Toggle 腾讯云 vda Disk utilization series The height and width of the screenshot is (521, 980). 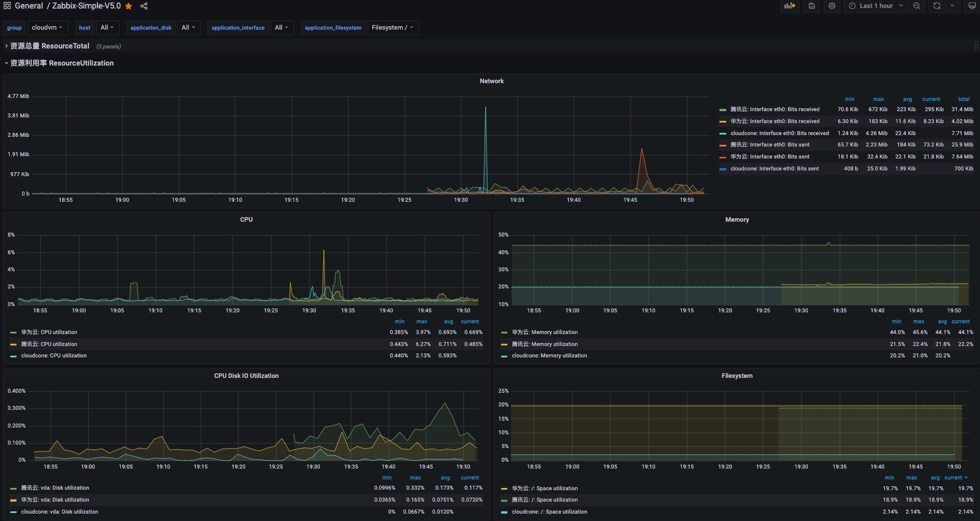click(x=55, y=488)
